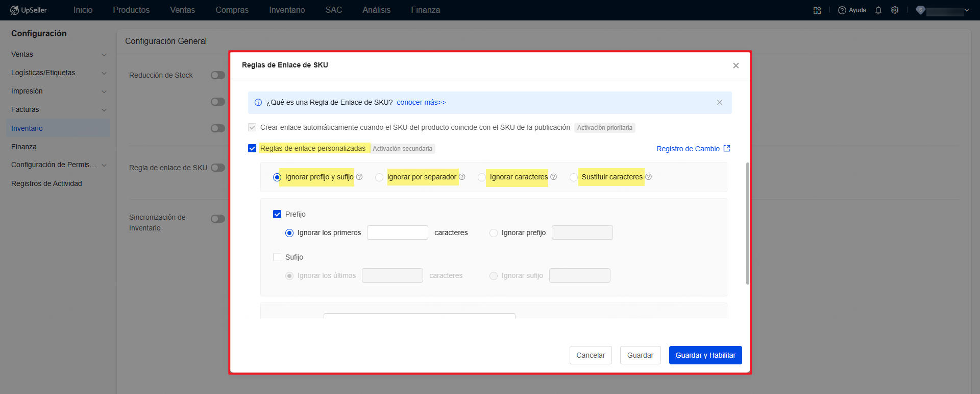Click help icon beside Ignorar por separador
This screenshot has width=980, height=394.
462,177
